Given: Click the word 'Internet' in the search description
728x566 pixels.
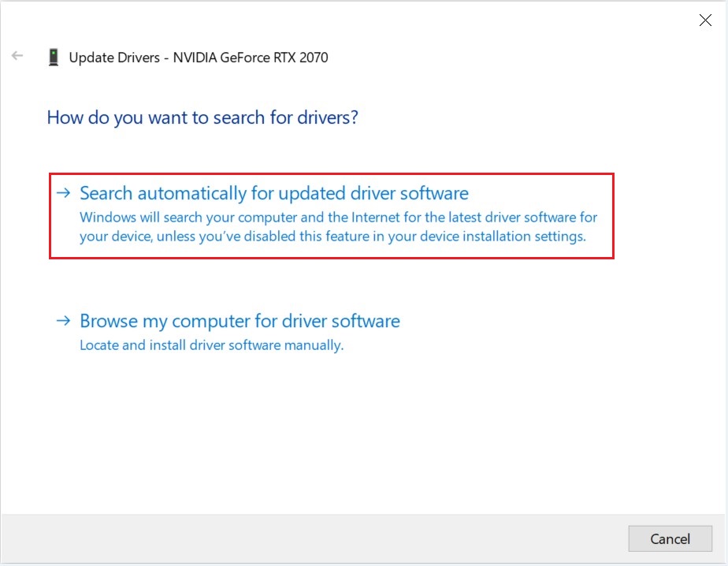Looking at the screenshot, I should tap(376, 218).
